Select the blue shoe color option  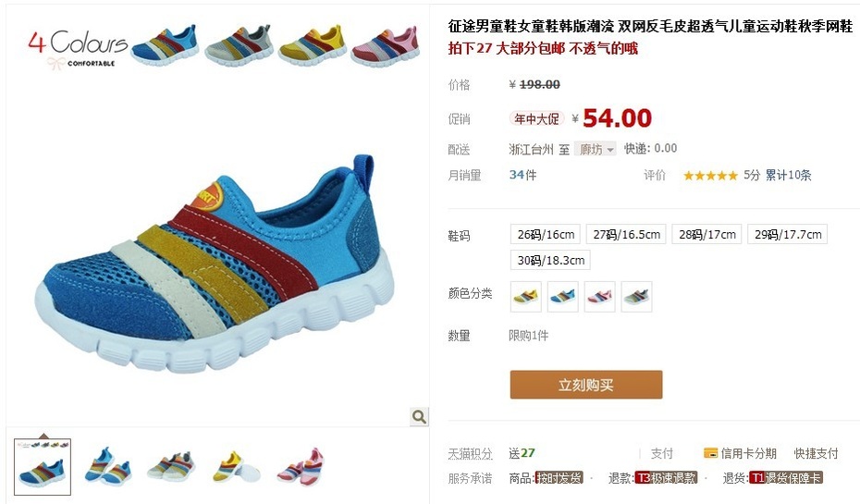pyautogui.click(x=563, y=297)
